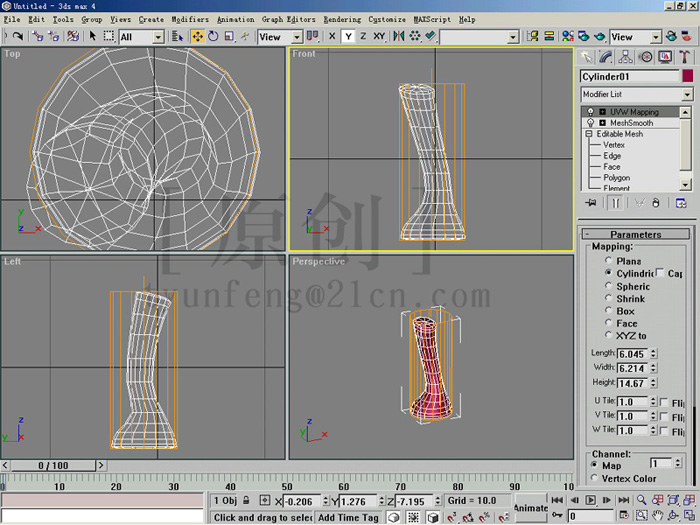Collapse the Parameters rollout
Image resolution: width=700 pixels, height=525 pixels.
tap(636, 234)
